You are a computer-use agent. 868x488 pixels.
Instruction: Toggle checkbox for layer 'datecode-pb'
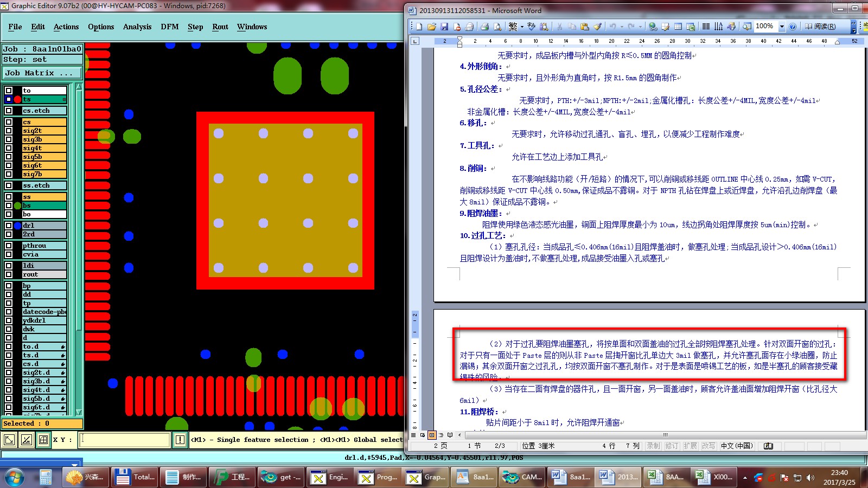click(x=9, y=312)
